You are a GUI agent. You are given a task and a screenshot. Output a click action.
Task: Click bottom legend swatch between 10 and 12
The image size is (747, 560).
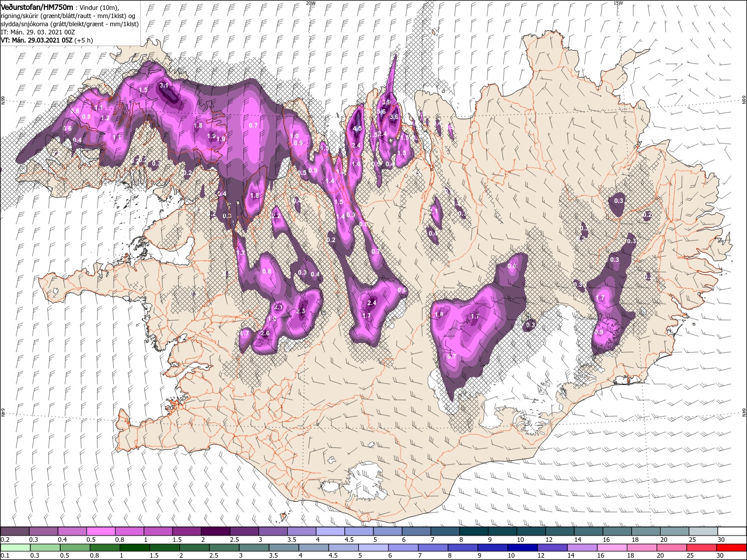pyautogui.click(x=523, y=547)
